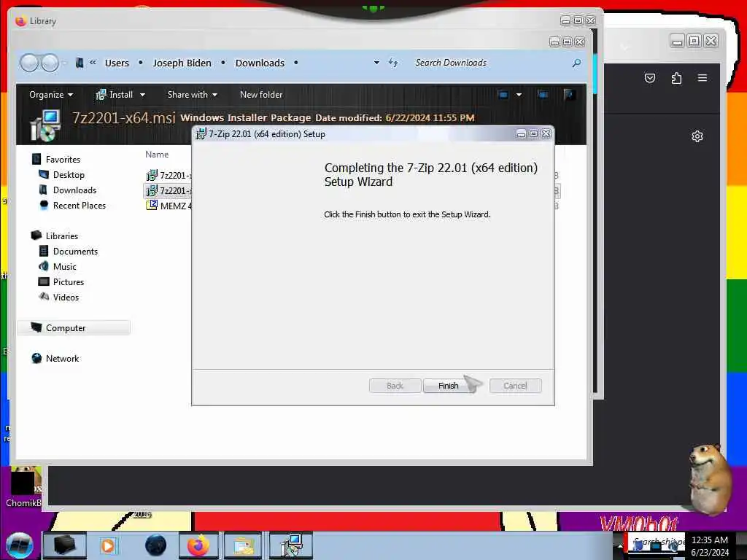Switch to installer setup in taskbar
Image resolution: width=747 pixels, height=560 pixels.
tap(291, 545)
